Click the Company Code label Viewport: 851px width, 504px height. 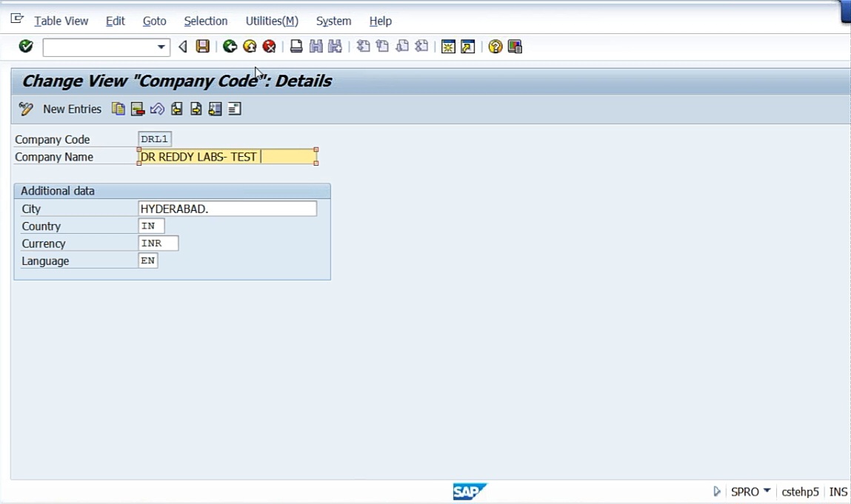pos(52,139)
